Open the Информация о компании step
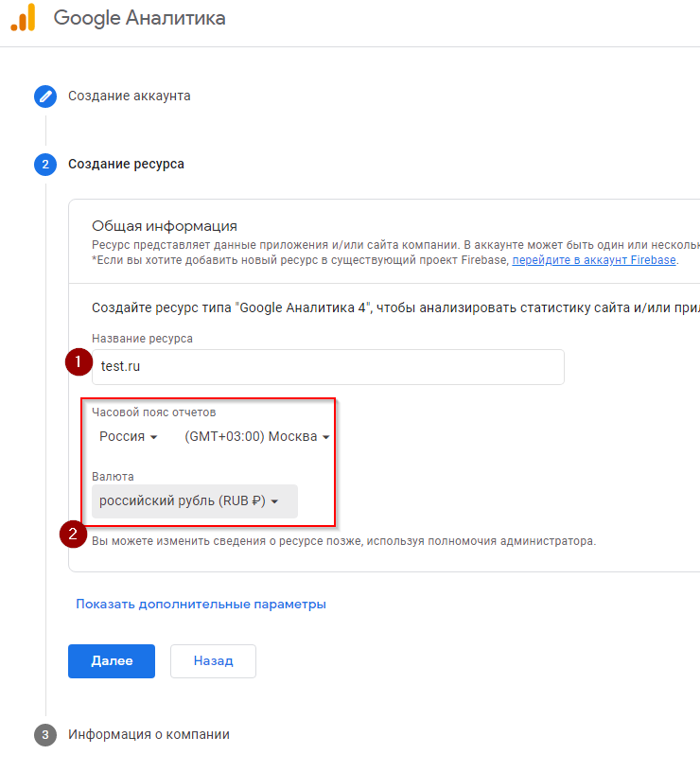Screen dimensions: 700x772 point(149,734)
